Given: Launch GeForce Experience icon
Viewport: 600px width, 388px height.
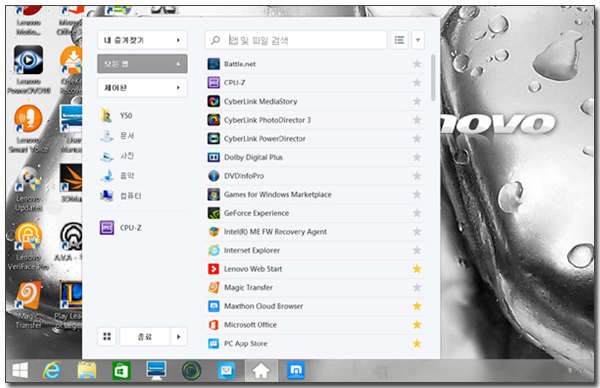Looking at the screenshot, I should pyautogui.click(x=214, y=213).
